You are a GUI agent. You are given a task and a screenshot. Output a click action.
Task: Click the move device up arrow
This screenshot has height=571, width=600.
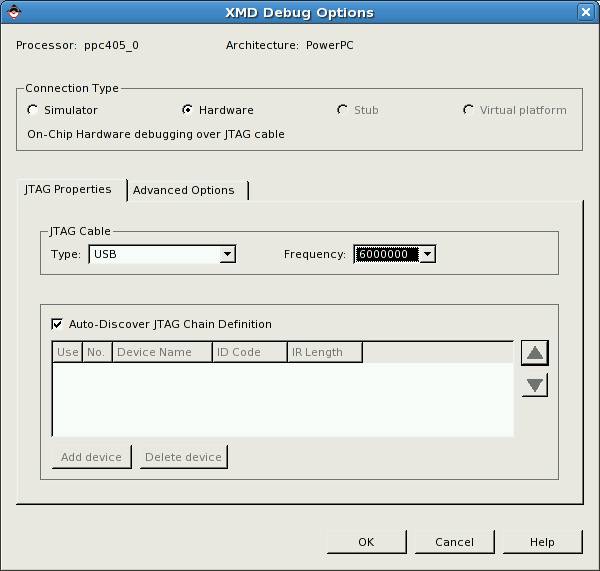click(x=535, y=352)
